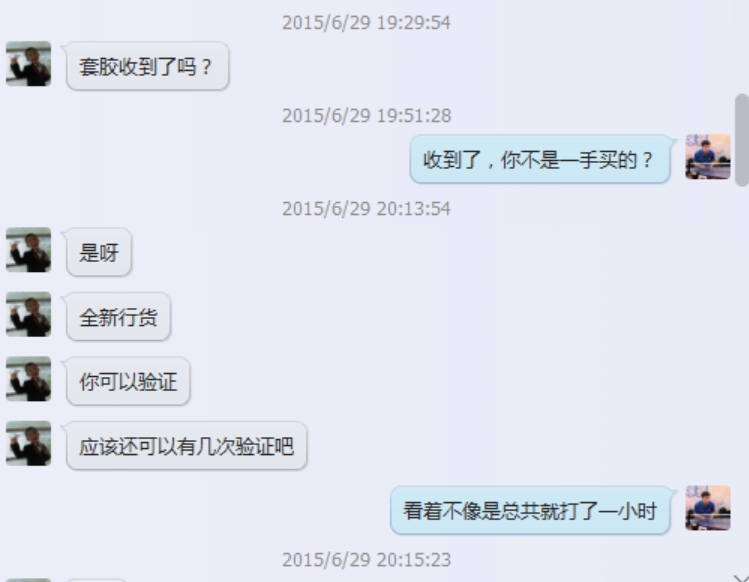Select the 应该还可以有几次验证吧 message bubble
The height and width of the screenshot is (582, 749).
(186, 446)
